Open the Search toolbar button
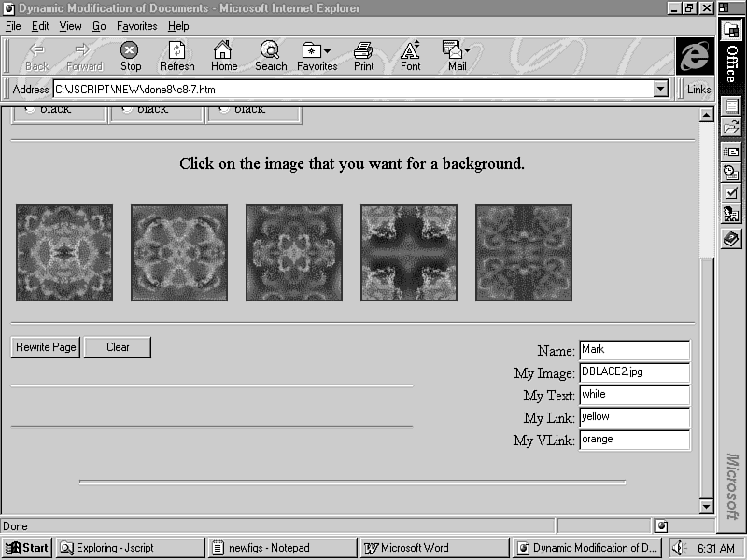Viewport: 747px width, 560px height. [270, 55]
